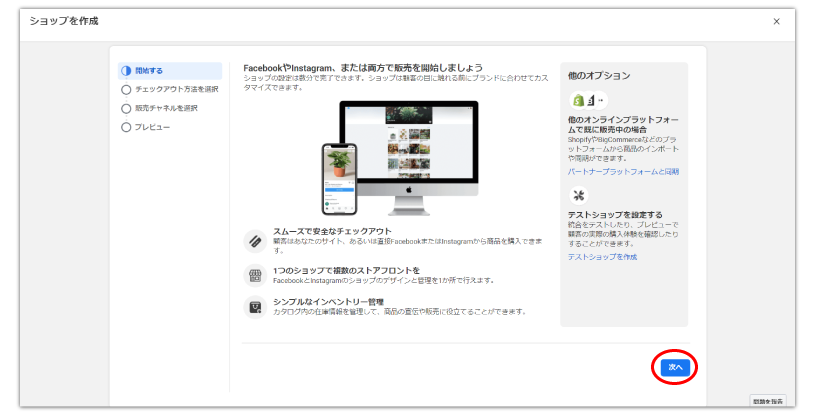This screenshot has width=820, height=416.
Task: Click the storefront icon
Action: 255,276
